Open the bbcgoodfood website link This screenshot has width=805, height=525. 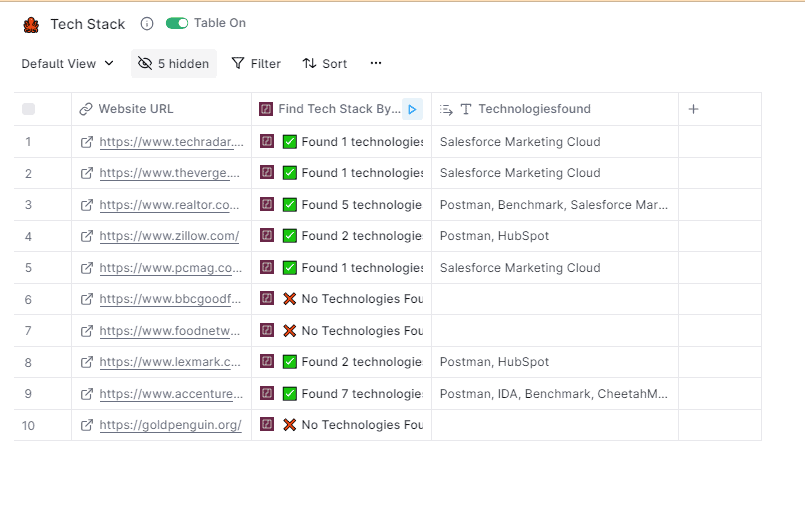coord(170,299)
